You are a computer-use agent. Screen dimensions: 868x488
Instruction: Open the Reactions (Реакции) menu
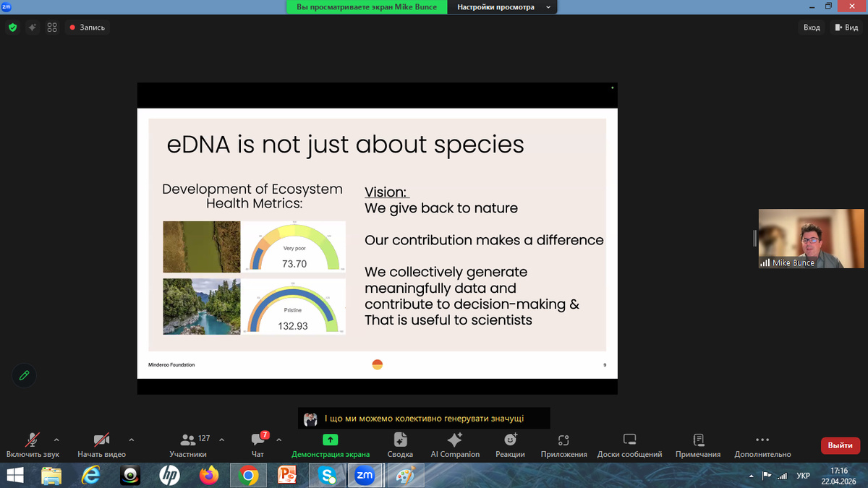tap(510, 445)
